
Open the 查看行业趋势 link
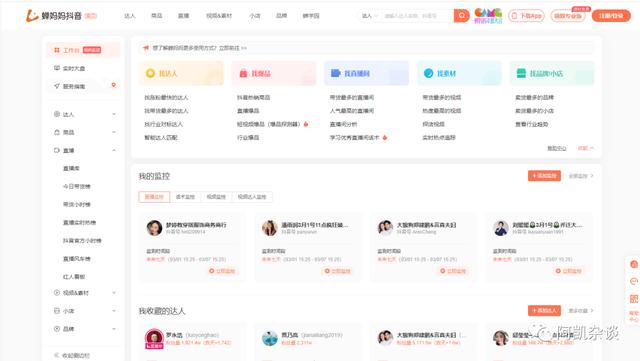[x=531, y=124]
